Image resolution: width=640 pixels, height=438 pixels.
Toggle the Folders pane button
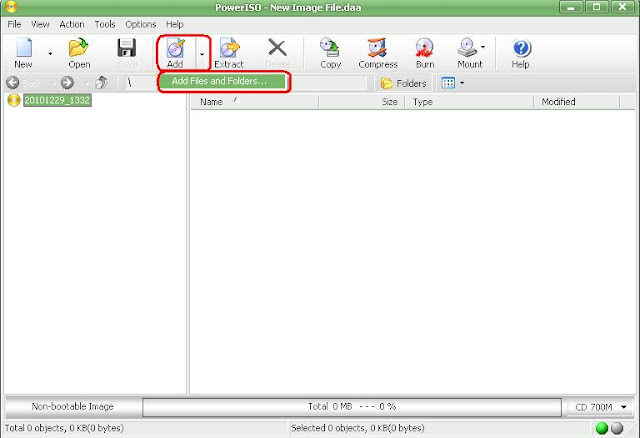(403, 83)
